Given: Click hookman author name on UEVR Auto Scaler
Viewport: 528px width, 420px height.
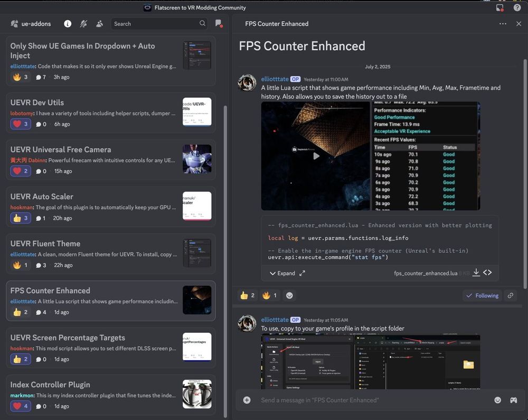Looking at the screenshot, I should point(22,207).
